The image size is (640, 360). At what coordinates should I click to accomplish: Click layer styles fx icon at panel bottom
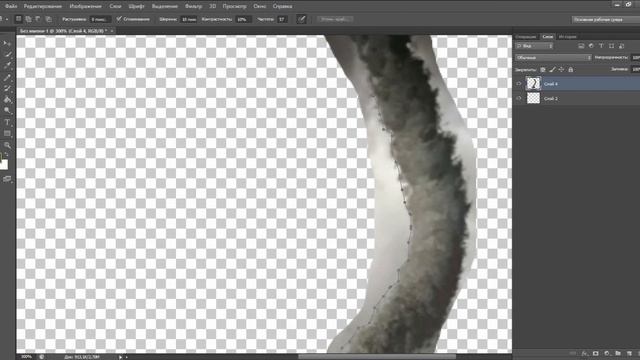click(584, 353)
